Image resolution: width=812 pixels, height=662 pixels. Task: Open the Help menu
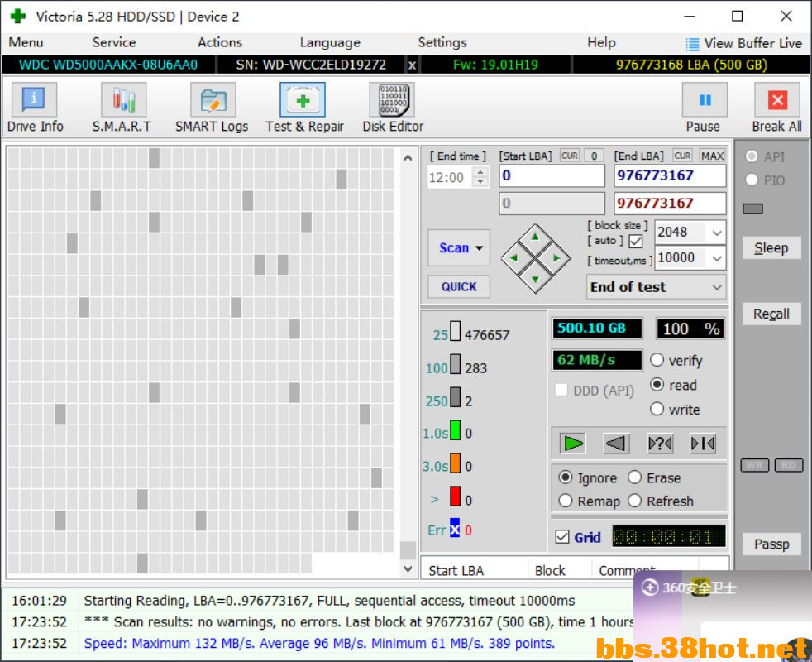pos(601,42)
